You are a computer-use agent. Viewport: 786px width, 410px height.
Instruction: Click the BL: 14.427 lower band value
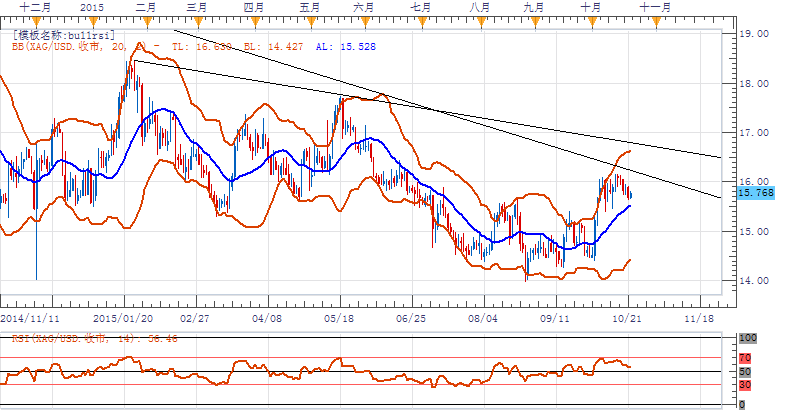274,47
